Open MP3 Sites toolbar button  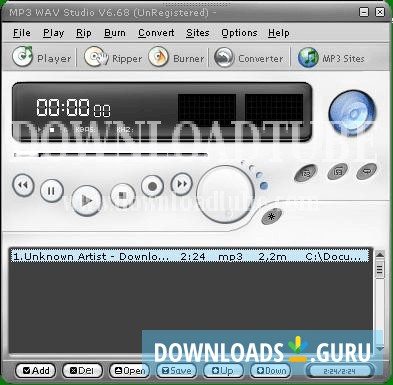click(x=331, y=58)
